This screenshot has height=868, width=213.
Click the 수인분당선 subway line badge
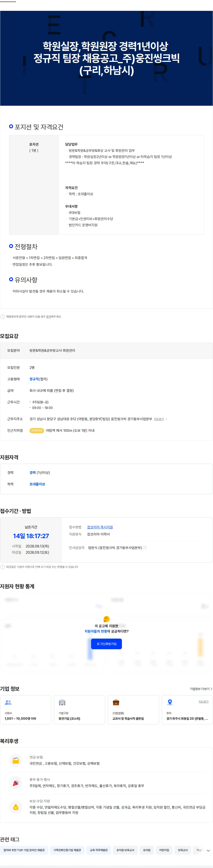[x=37, y=431]
